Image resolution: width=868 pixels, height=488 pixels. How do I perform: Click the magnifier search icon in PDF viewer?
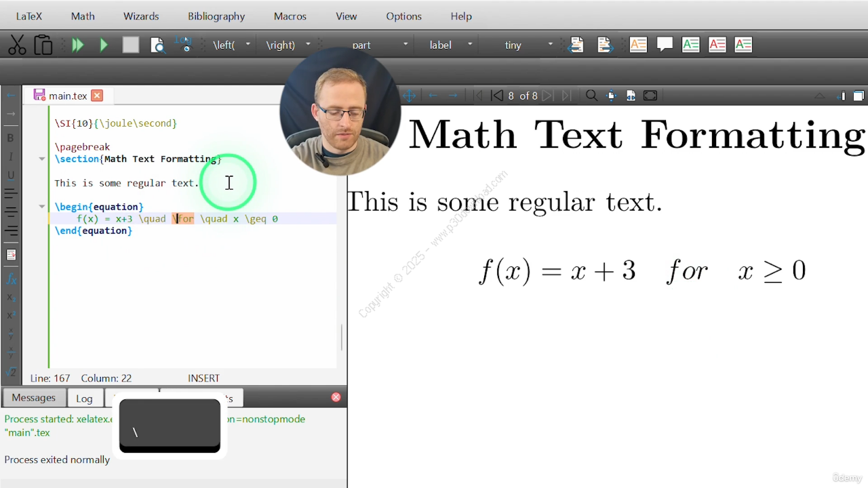(591, 96)
